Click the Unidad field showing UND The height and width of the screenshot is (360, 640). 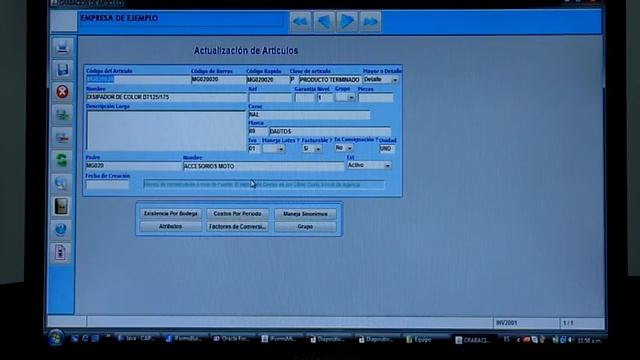[x=387, y=149]
